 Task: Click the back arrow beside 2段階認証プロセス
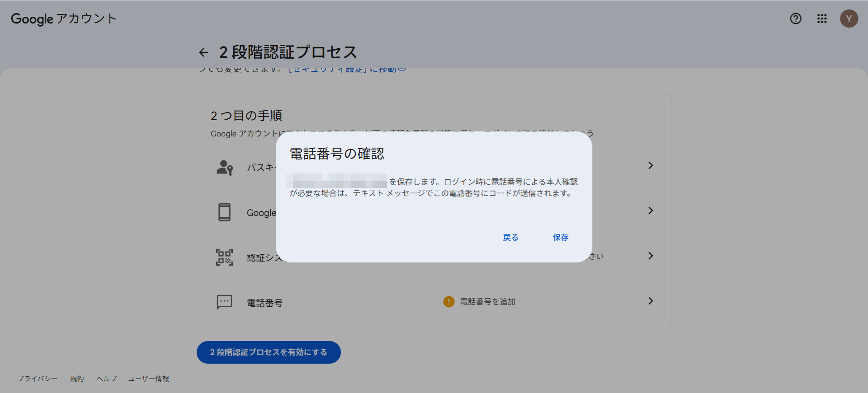point(203,52)
